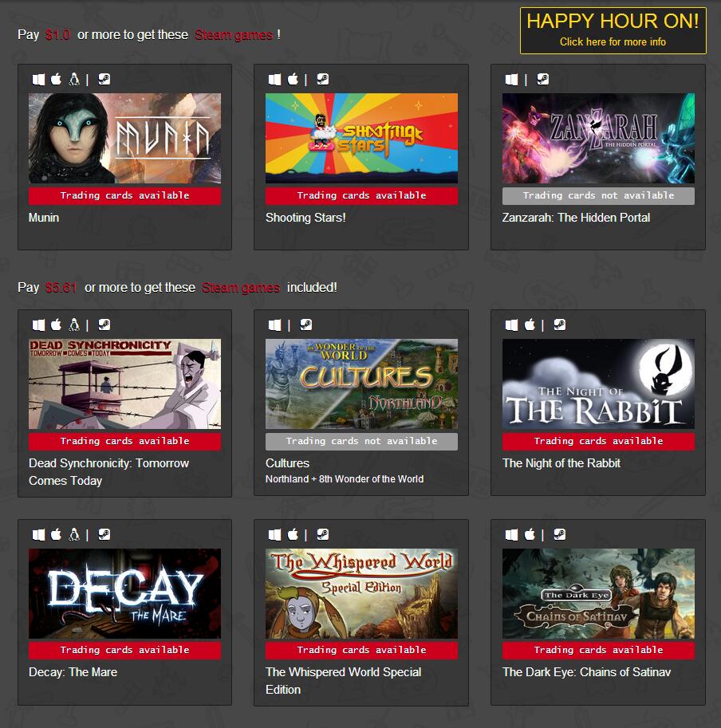Open The Whispered World banner image
The width and height of the screenshot is (721, 728).
pos(361,594)
